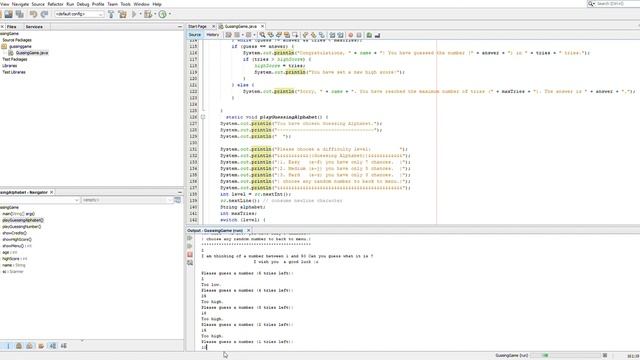The width and height of the screenshot is (640, 360).
Task: Click the Profile Project clock icon
Action: coord(162,14)
